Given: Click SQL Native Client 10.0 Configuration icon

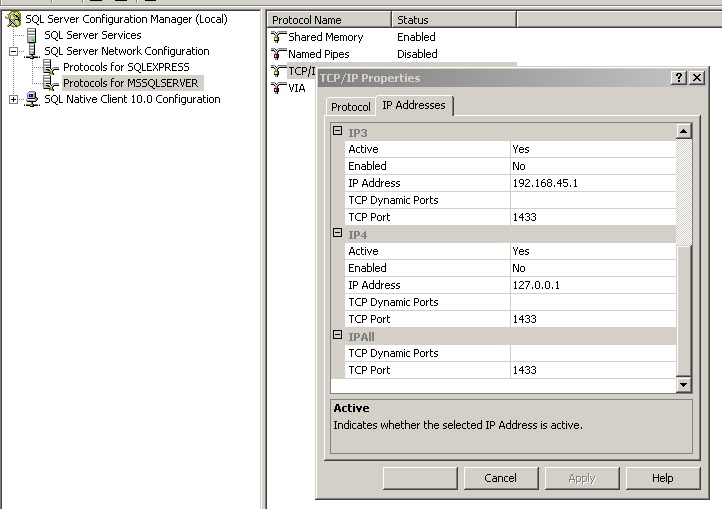Looking at the screenshot, I should click(32, 99).
